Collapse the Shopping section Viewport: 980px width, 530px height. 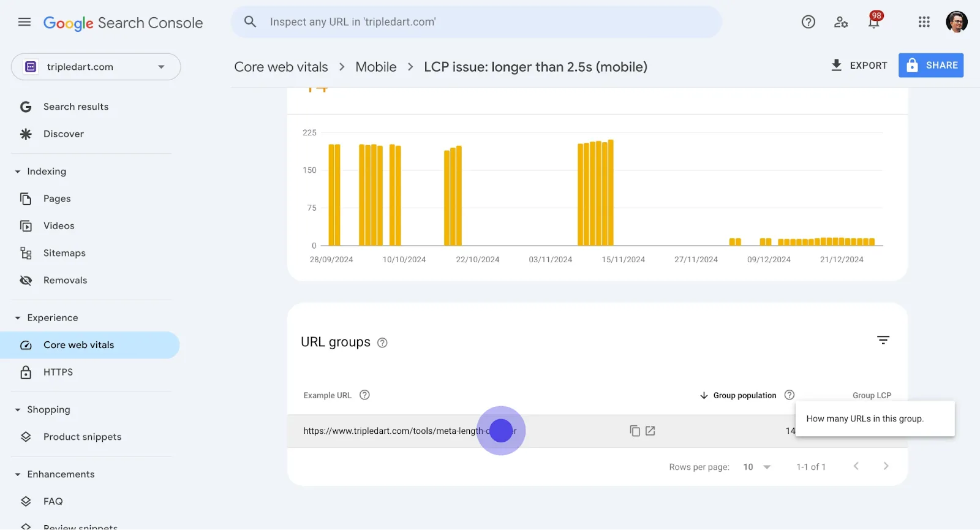tap(43, 410)
